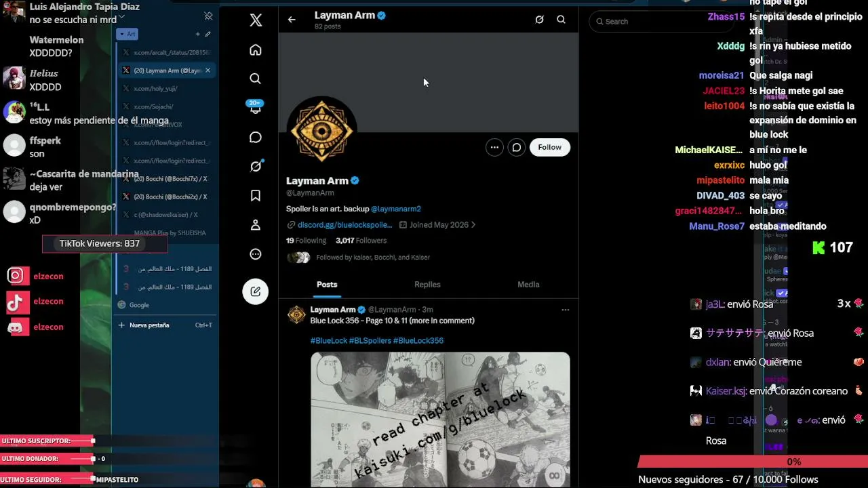
Task: View the 19 Following list
Action: click(307, 241)
